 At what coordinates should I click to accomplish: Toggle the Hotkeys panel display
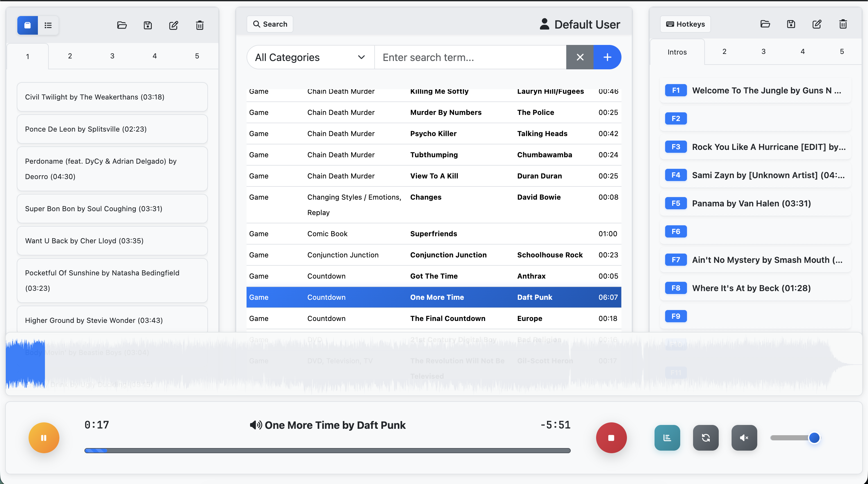pyautogui.click(x=685, y=24)
